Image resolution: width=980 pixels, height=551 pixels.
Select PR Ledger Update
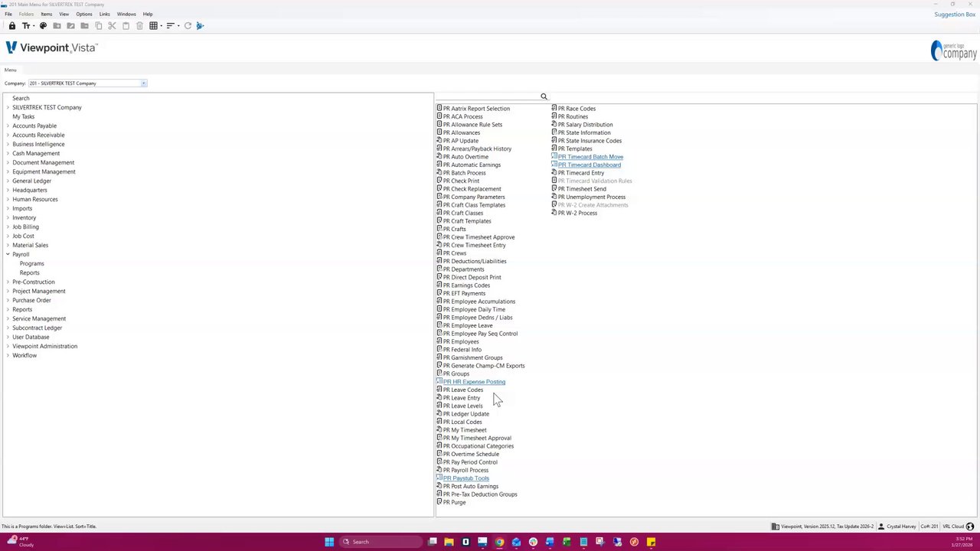465,414
